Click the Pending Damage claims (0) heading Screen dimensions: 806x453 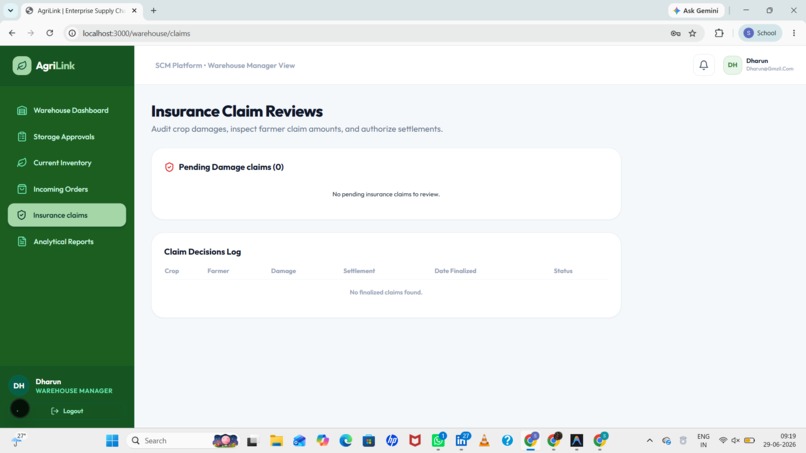coord(231,167)
